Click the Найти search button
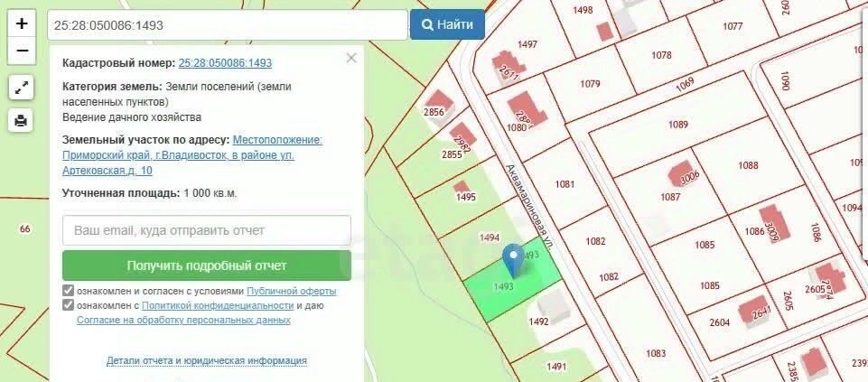 click(447, 24)
